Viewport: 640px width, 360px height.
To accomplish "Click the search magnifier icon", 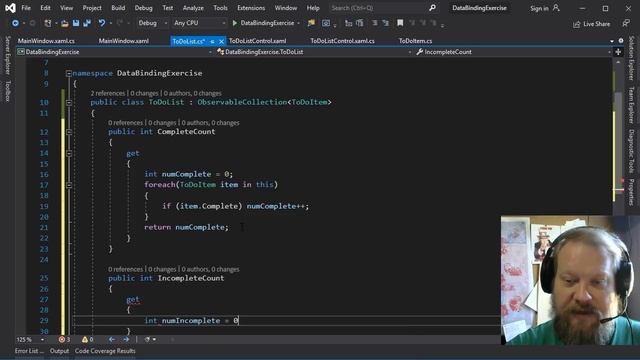I will tap(432, 8).
